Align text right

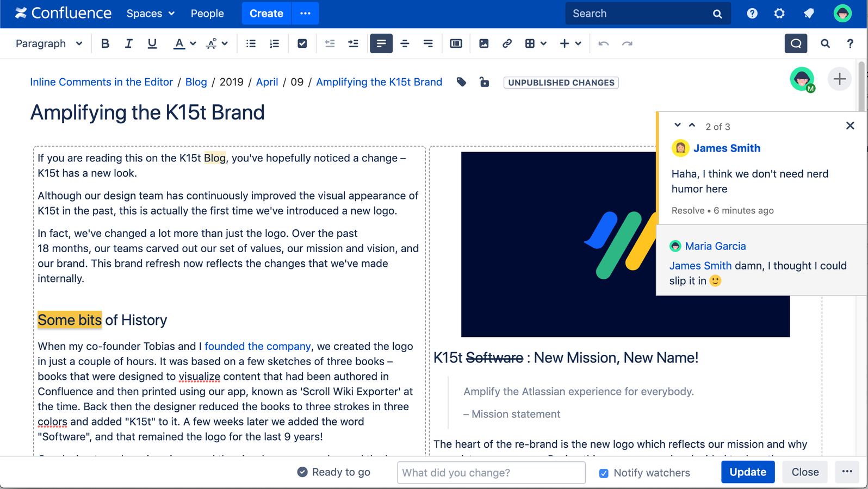[428, 43]
